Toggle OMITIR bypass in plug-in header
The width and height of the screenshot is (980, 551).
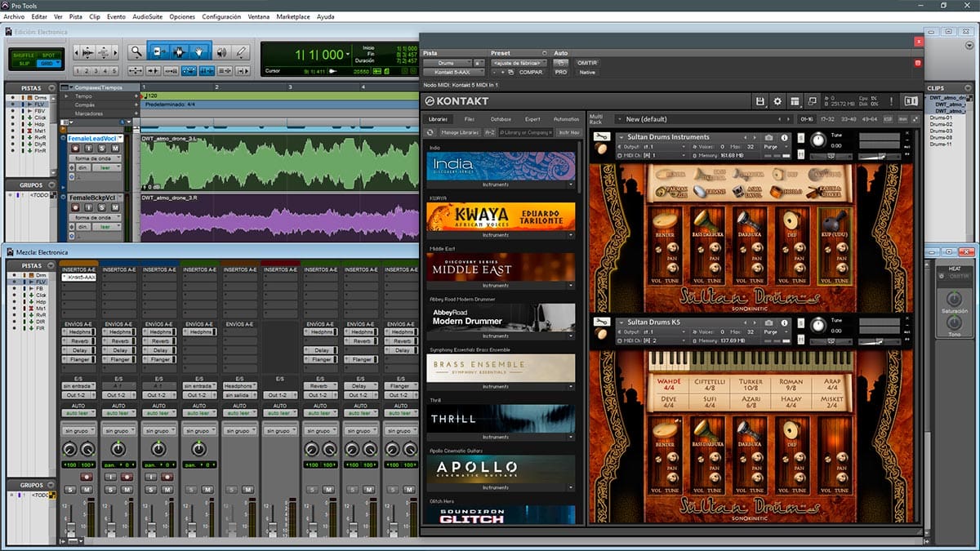(586, 62)
